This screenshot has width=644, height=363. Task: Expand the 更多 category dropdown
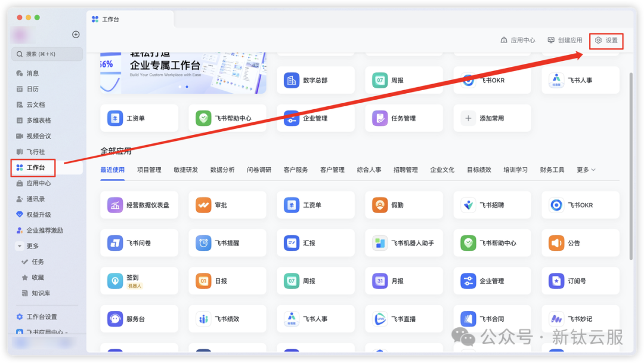click(x=586, y=170)
